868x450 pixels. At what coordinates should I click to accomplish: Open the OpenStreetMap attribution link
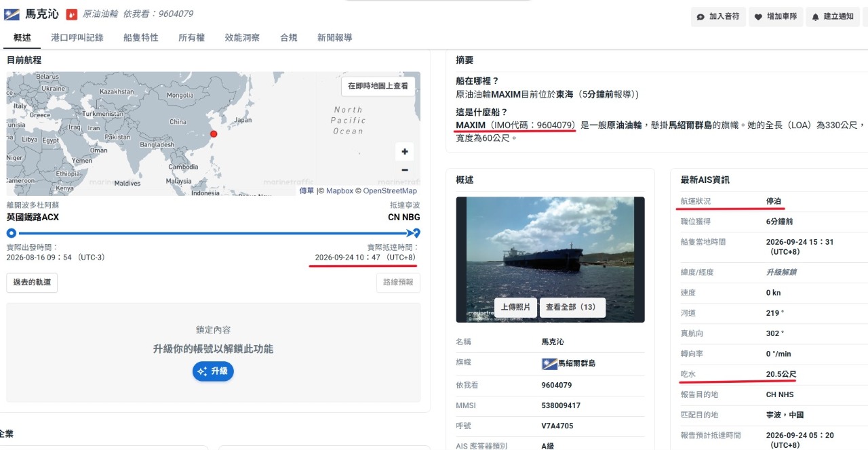(x=390, y=191)
